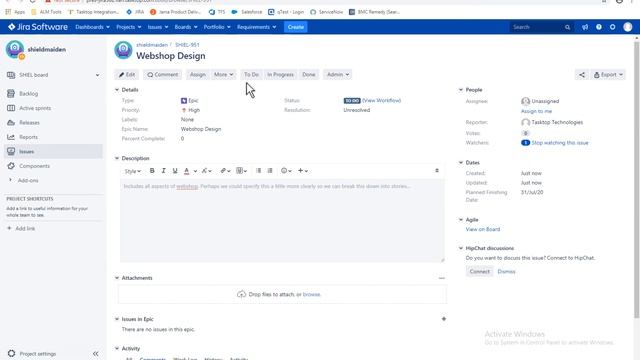
Task: Click the View Workflow link
Action: point(382,100)
